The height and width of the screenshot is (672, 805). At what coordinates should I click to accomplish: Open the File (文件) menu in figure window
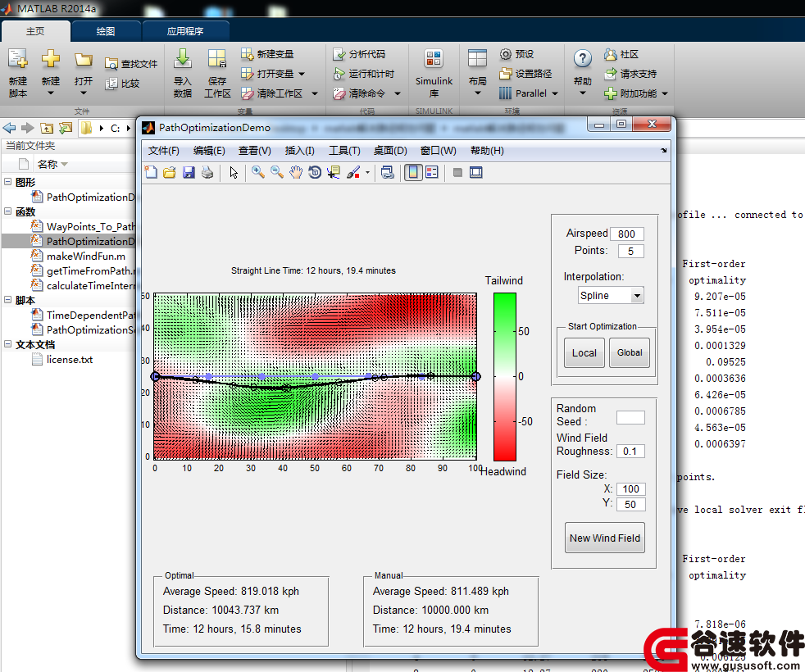click(x=163, y=151)
